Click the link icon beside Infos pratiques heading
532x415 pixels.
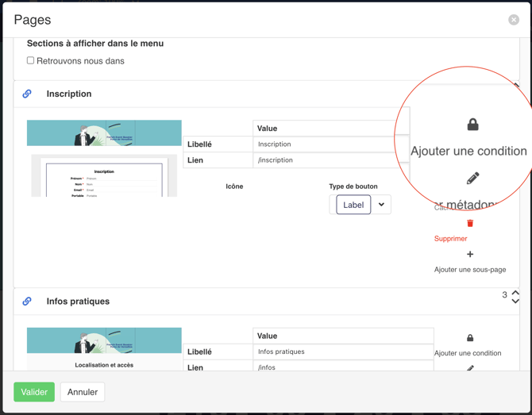click(27, 302)
